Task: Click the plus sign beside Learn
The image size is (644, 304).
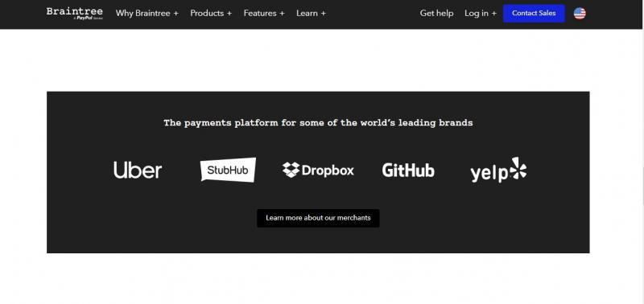Action: tap(324, 14)
